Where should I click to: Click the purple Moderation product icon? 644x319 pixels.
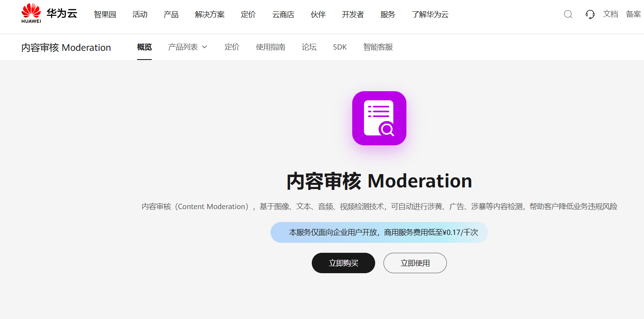[379, 118]
